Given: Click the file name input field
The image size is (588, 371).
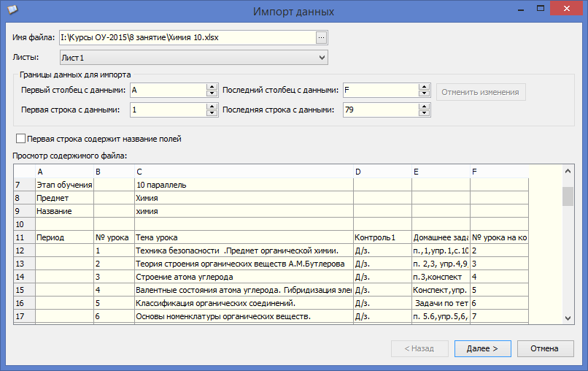Looking at the screenshot, I should (x=186, y=37).
